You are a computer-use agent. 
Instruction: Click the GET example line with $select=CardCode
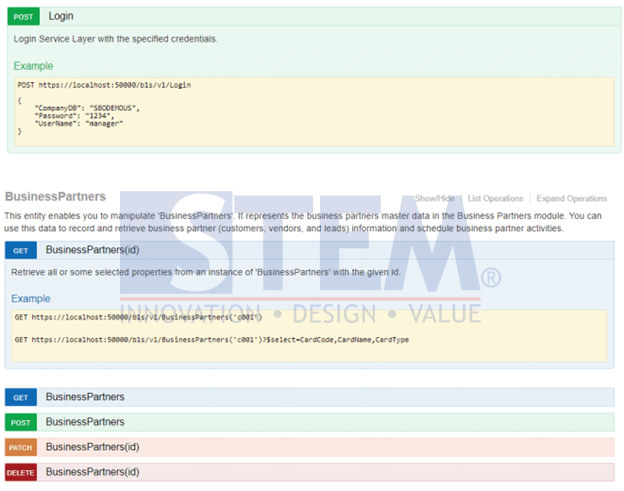(212, 340)
